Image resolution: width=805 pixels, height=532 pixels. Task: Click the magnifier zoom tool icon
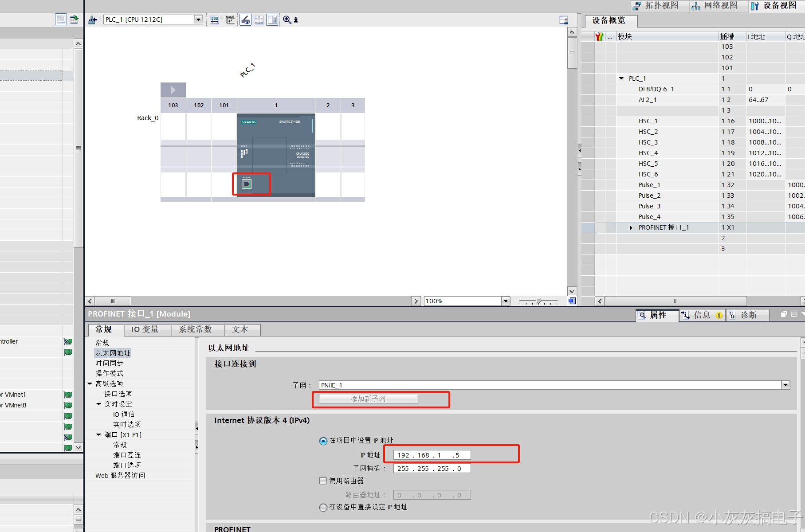(x=287, y=20)
